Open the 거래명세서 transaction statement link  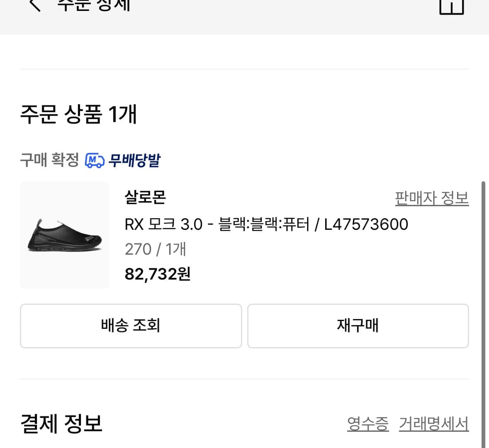tap(433, 423)
